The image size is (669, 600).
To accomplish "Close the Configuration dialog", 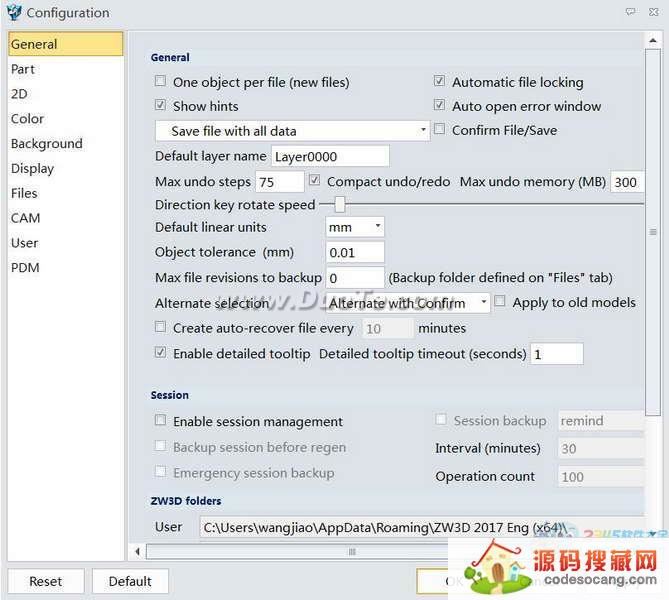I will pyautogui.click(x=654, y=13).
